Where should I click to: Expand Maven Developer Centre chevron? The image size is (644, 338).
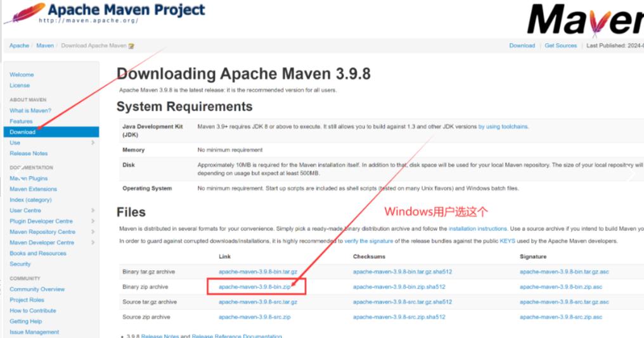pos(93,242)
